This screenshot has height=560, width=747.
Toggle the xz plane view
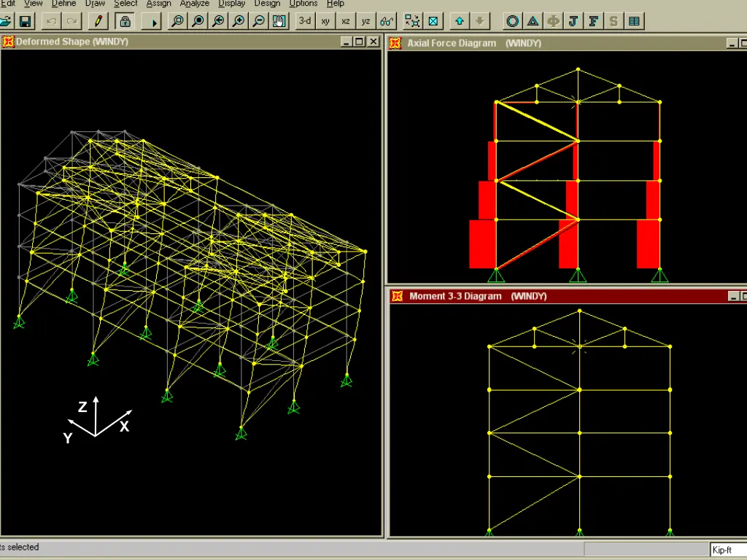point(346,22)
